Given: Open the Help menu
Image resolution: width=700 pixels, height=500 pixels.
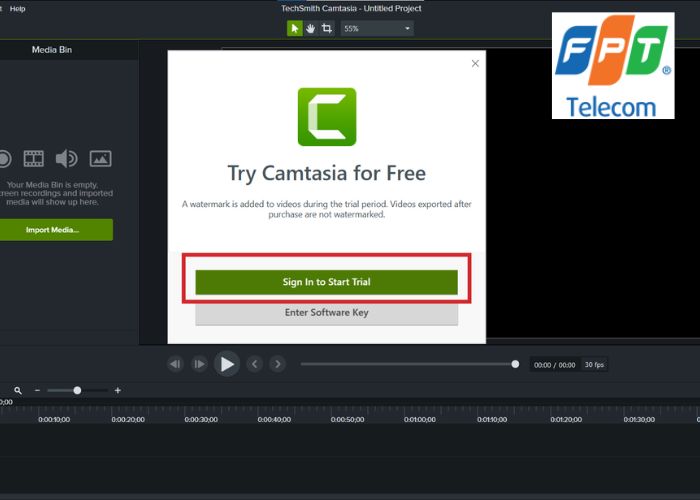Looking at the screenshot, I should (17, 8).
